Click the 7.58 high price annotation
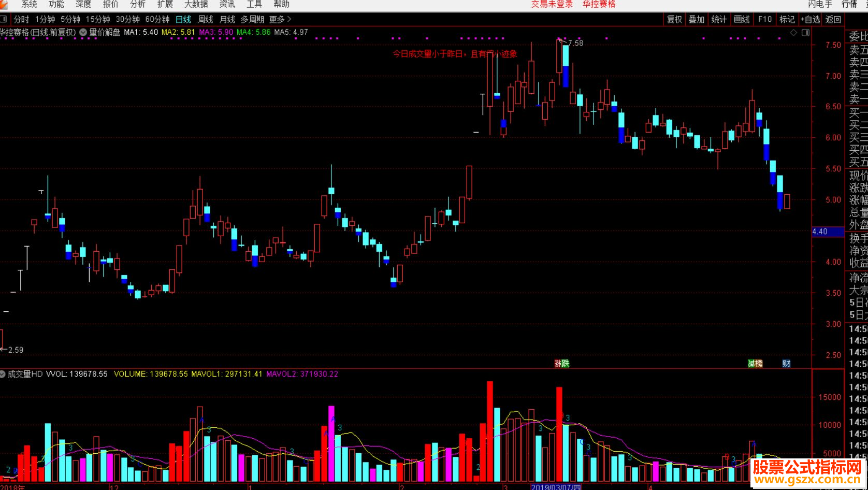Viewport: 868px width, 490px height. click(575, 43)
